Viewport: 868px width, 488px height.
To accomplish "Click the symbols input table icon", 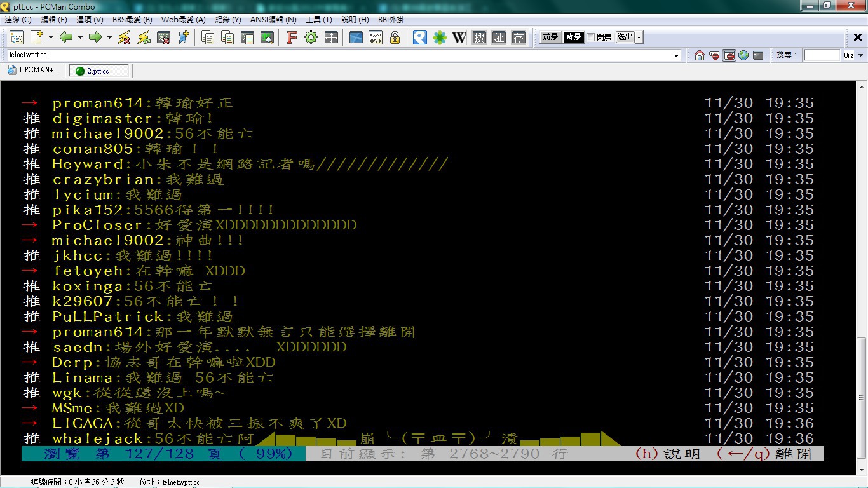I will (x=375, y=37).
